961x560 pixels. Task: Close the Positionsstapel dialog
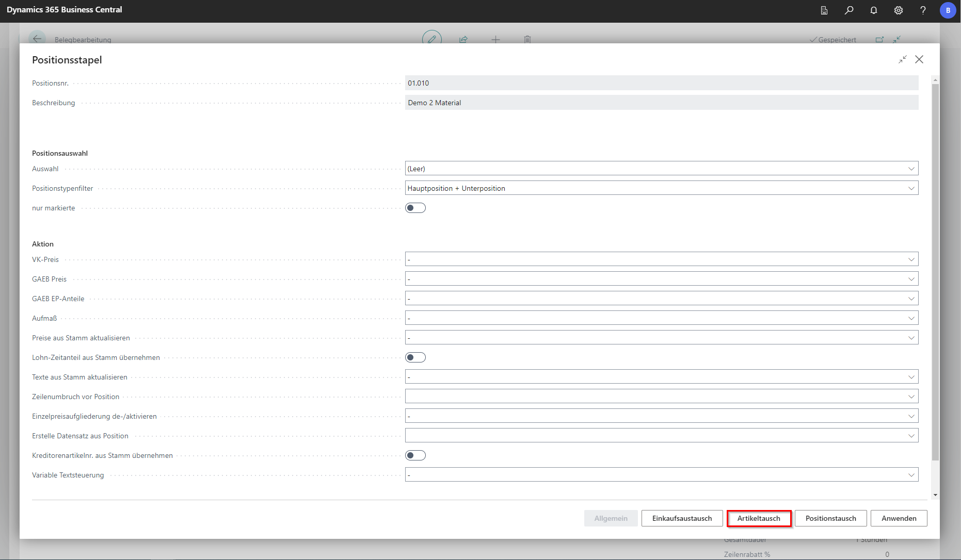(919, 60)
